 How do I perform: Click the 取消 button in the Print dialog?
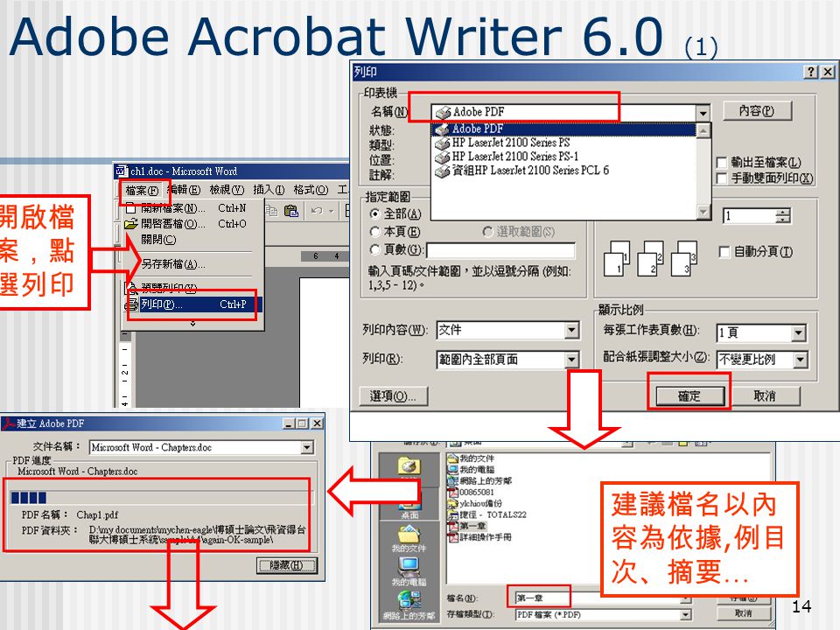click(x=765, y=395)
